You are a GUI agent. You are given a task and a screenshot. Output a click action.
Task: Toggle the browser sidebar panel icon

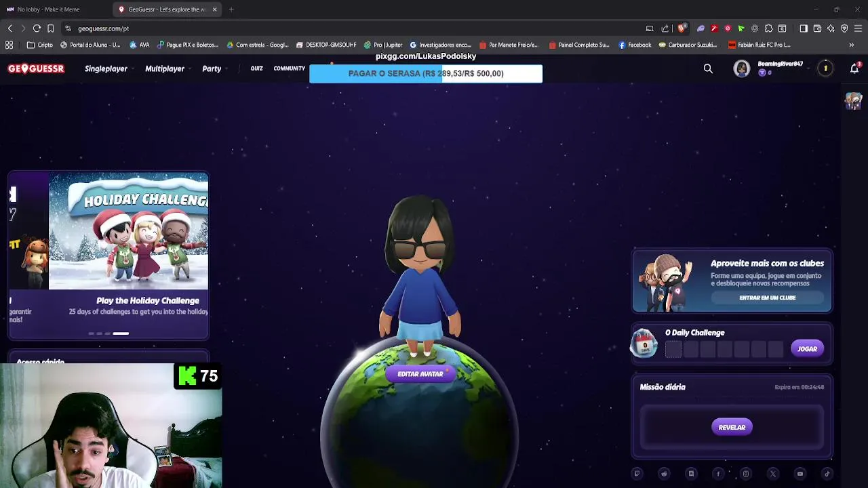click(x=804, y=28)
